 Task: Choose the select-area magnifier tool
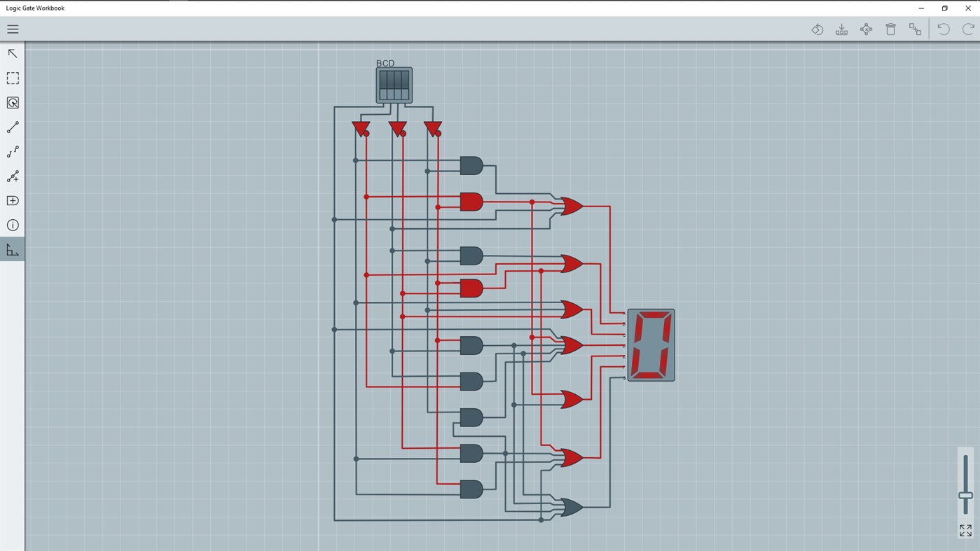(x=12, y=102)
